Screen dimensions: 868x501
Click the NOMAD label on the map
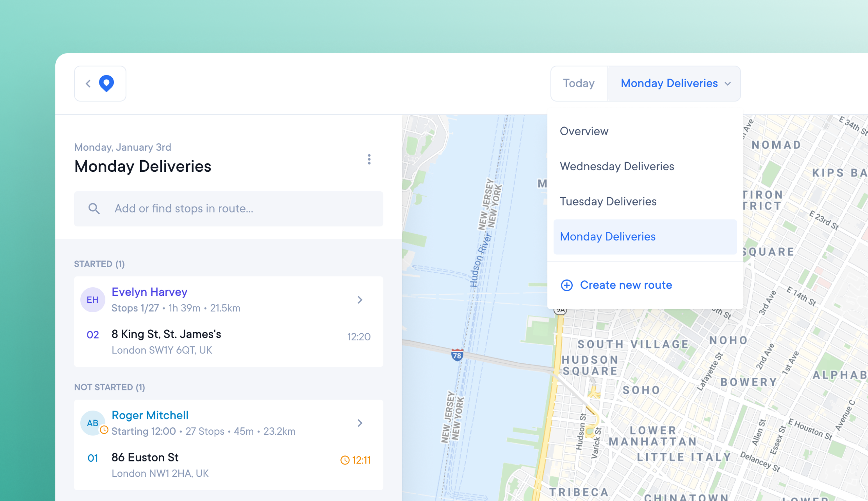pyautogui.click(x=777, y=145)
